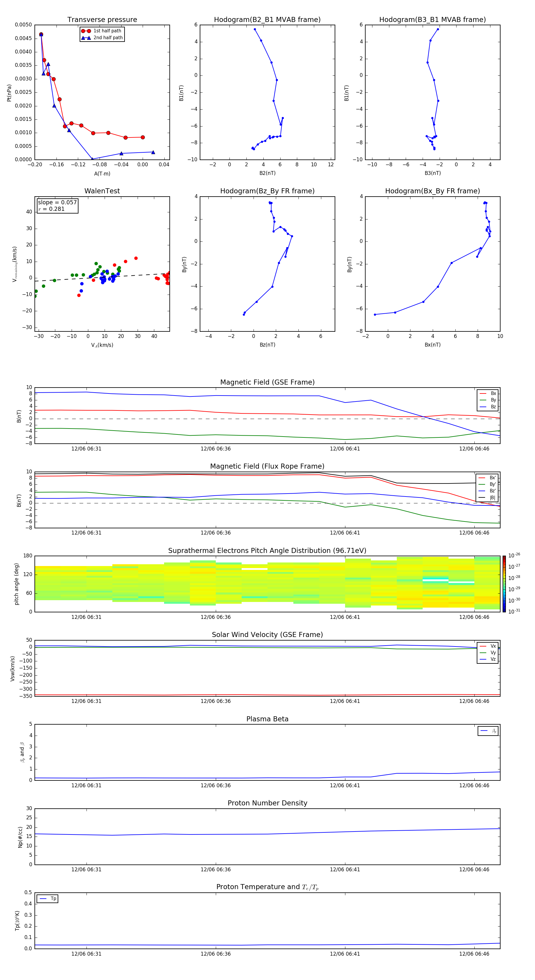Click the 'Tp' legend entry

(x=48, y=899)
